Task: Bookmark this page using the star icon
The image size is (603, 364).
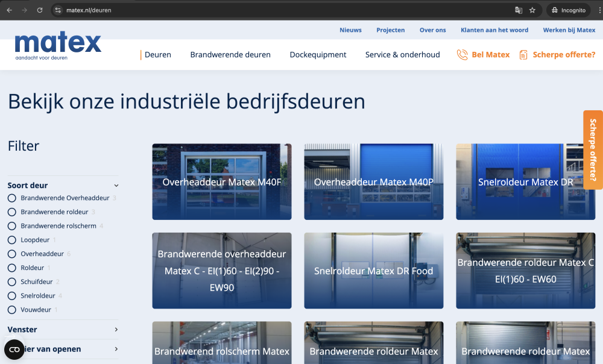Action: pos(532,10)
